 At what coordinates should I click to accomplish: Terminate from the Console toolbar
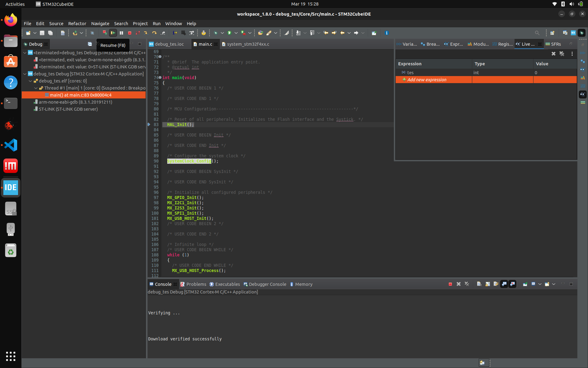coord(450,284)
